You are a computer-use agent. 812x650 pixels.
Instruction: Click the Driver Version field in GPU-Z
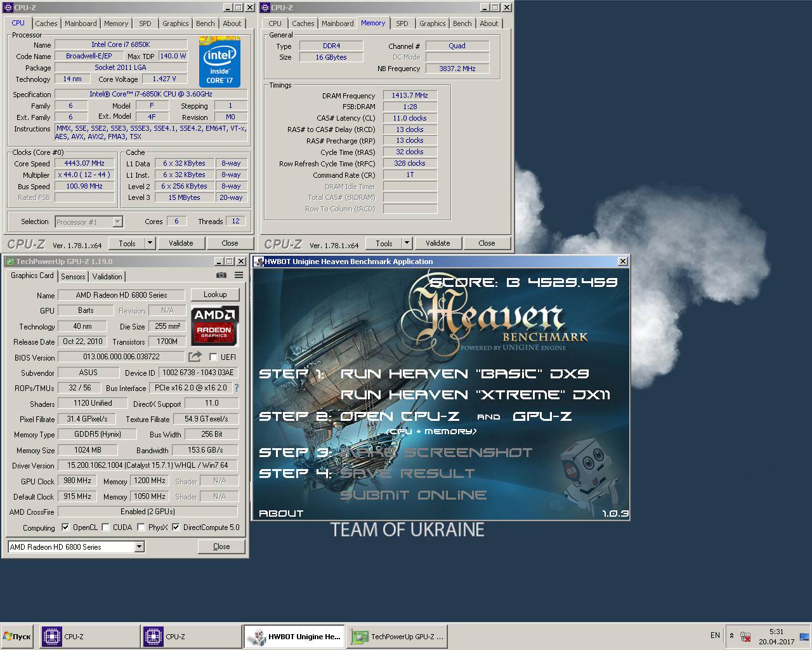pyautogui.click(x=148, y=465)
